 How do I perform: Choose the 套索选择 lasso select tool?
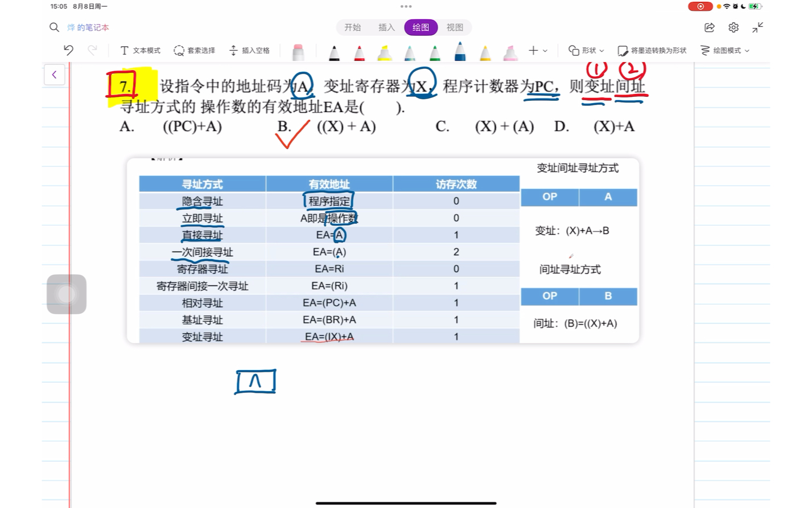click(194, 50)
